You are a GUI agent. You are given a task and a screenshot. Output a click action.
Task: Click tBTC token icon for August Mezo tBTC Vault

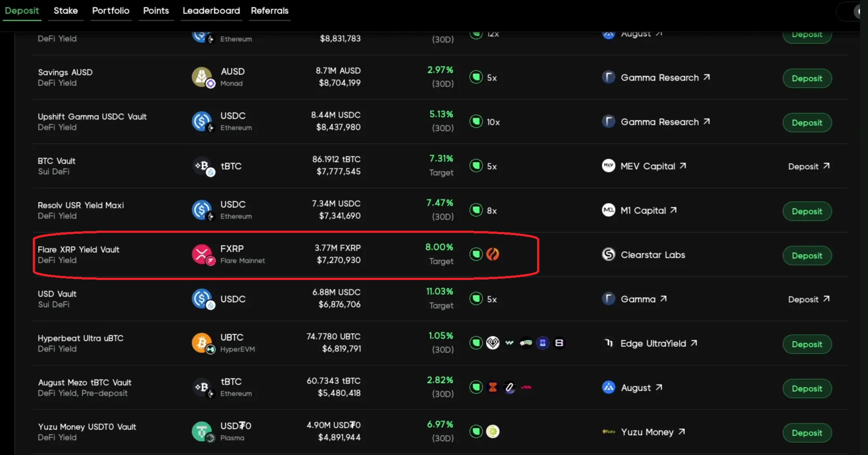click(x=202, y=387)
